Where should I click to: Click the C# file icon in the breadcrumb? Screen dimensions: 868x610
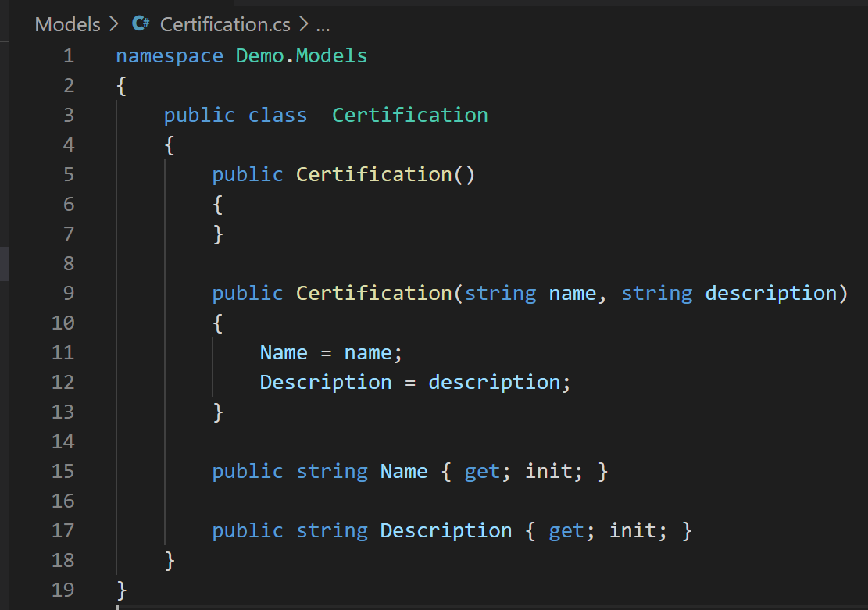point(141,24)
